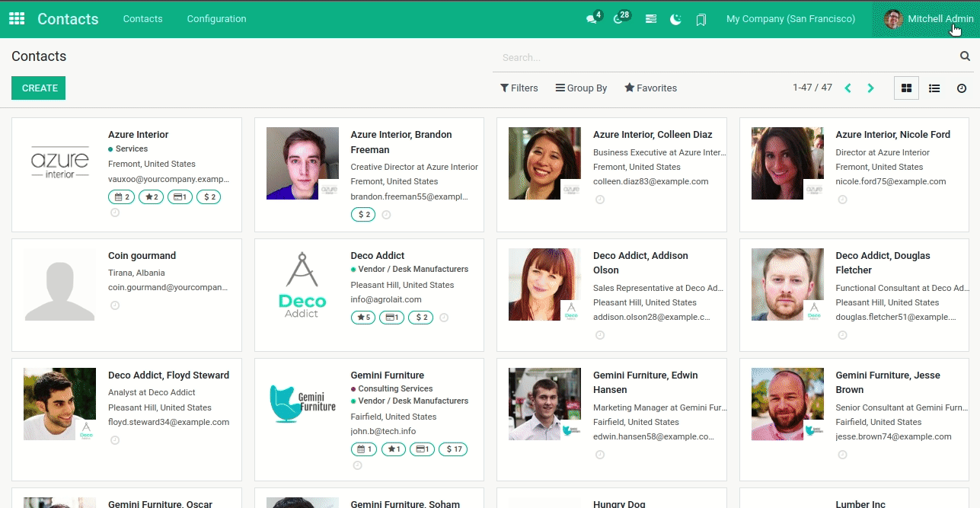Click the activity clock on Azure Interior card

(x=115, y=213)
